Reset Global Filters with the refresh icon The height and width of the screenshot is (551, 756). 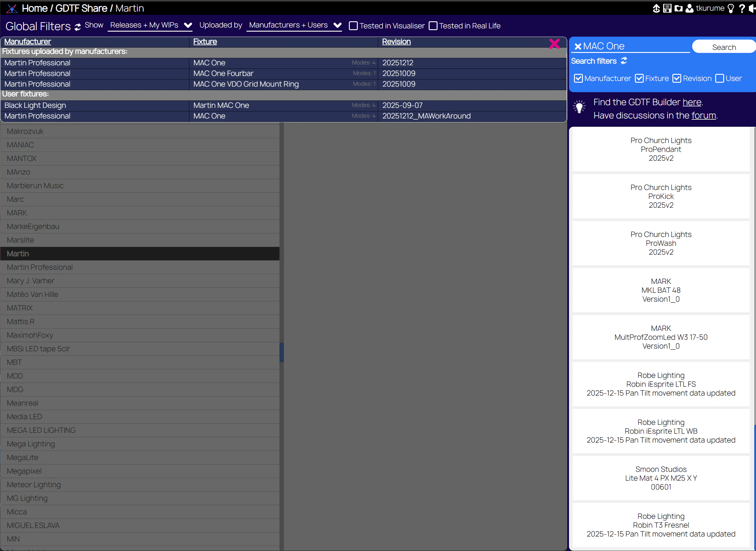[x=78, y=27]
